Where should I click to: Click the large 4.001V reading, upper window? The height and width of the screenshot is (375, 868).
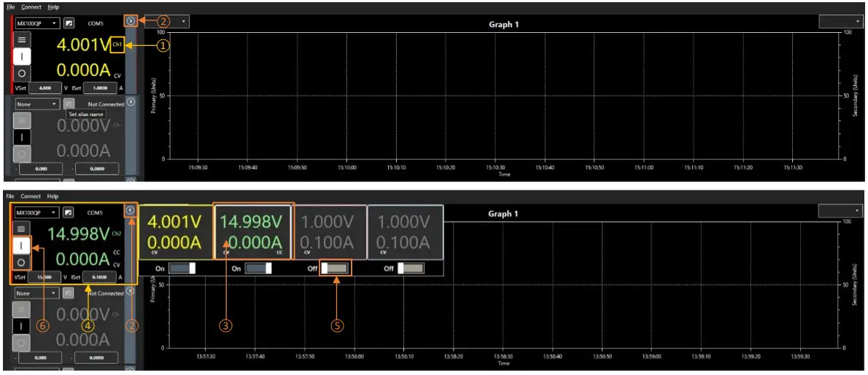83,45
